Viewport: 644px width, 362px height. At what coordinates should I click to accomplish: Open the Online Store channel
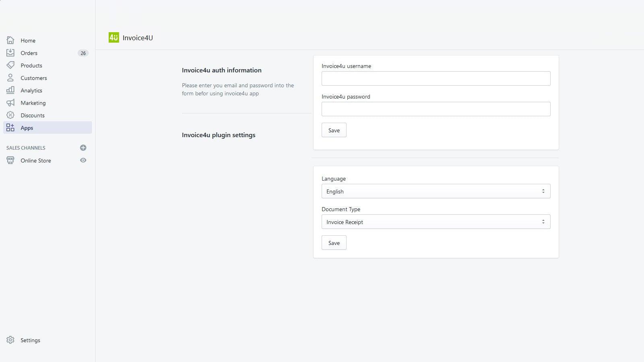coord(35,160)
